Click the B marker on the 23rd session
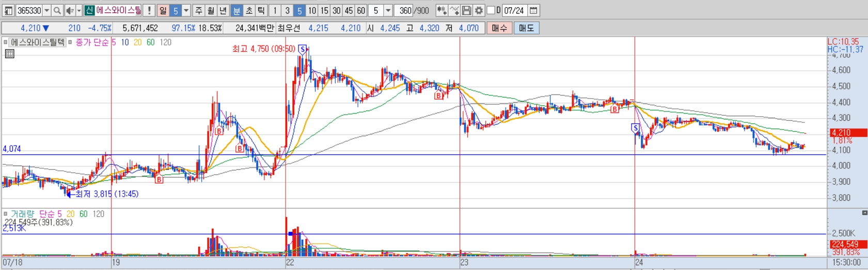Image resolution: width=868 pixels, height=270 pixels. pyautogui.click(x=614, y=109)
